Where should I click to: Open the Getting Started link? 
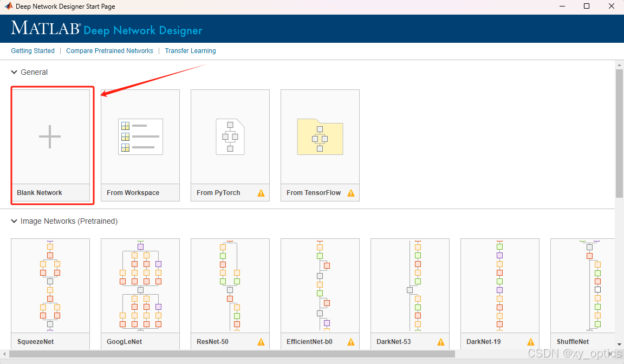coord(32,51)
